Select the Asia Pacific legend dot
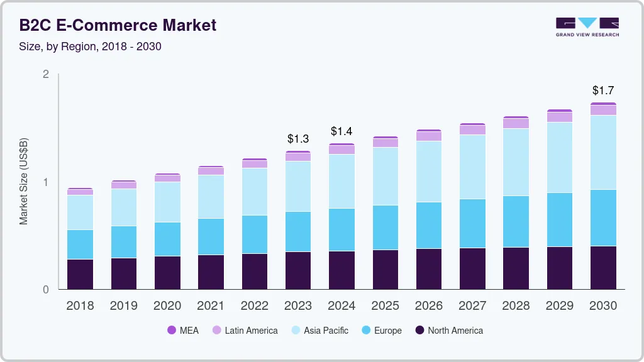 (x=296, y=331)
